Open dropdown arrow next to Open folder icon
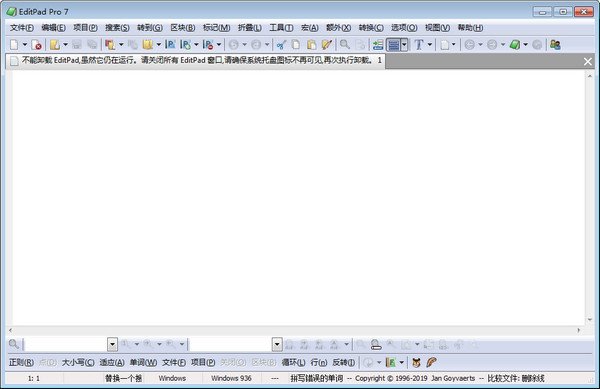Viewport: 600px width, 389px height. point(65,45)
